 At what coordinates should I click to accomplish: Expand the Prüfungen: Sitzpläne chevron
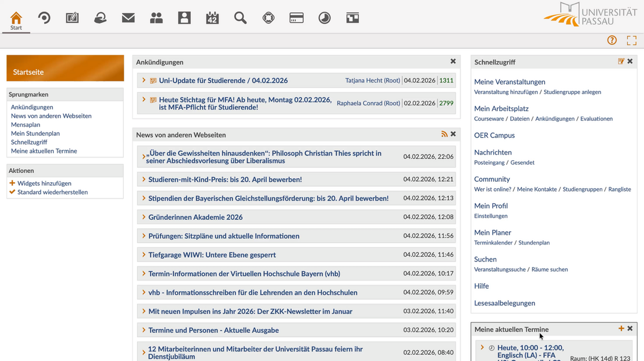tap(144, 236)
